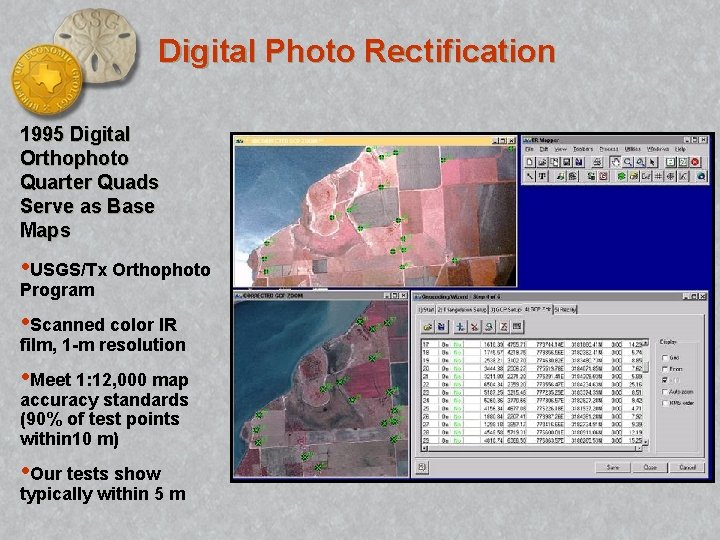Click the Add GCP icon in Geocoding Wizard
This screenshot has width=720, height=540.
tap(461, 326)
